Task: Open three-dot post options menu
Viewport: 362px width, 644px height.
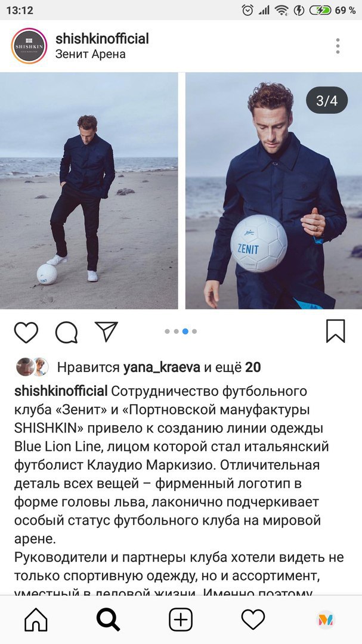Action: [338, 46]
